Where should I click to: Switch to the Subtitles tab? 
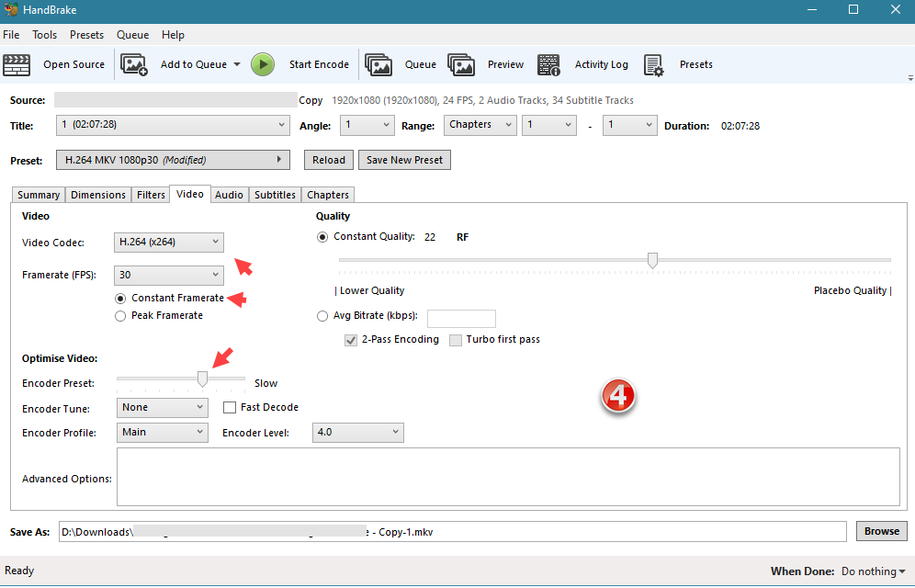tap(275, 195)
